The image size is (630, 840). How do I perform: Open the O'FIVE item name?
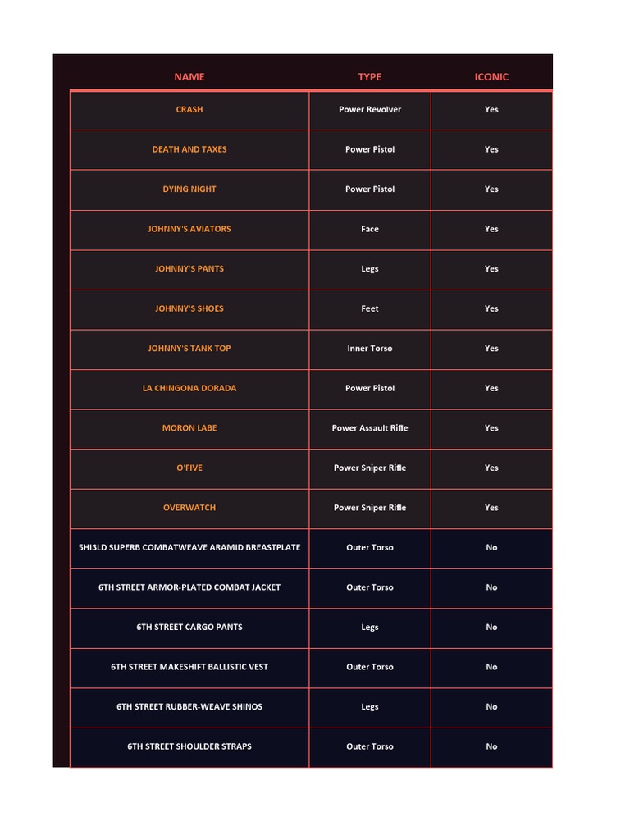[x=189, y=468]
